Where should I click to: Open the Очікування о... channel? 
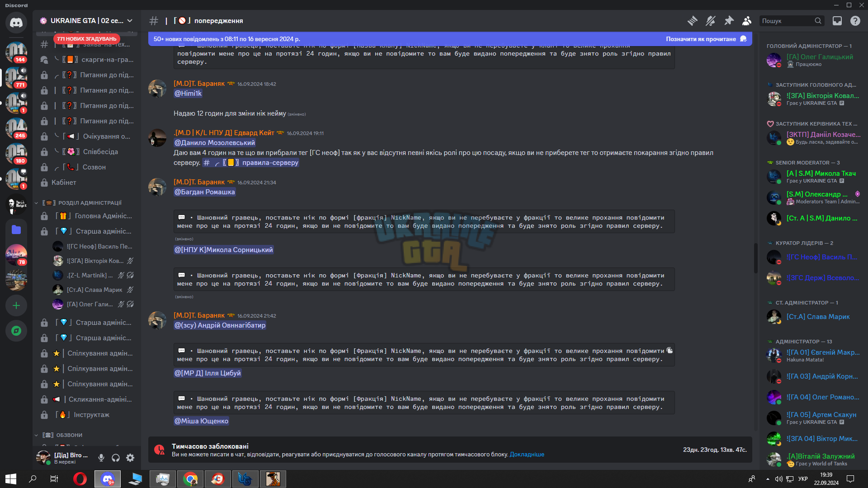click(87, 136)
